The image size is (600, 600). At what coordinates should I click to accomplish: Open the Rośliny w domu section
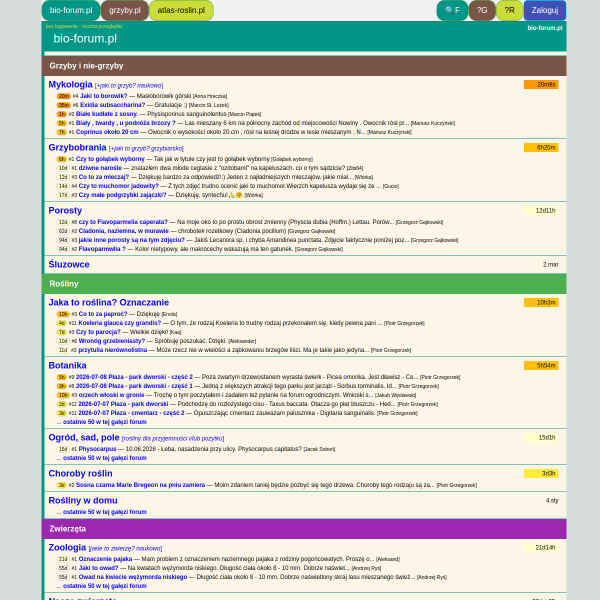(x=83, y=501)
